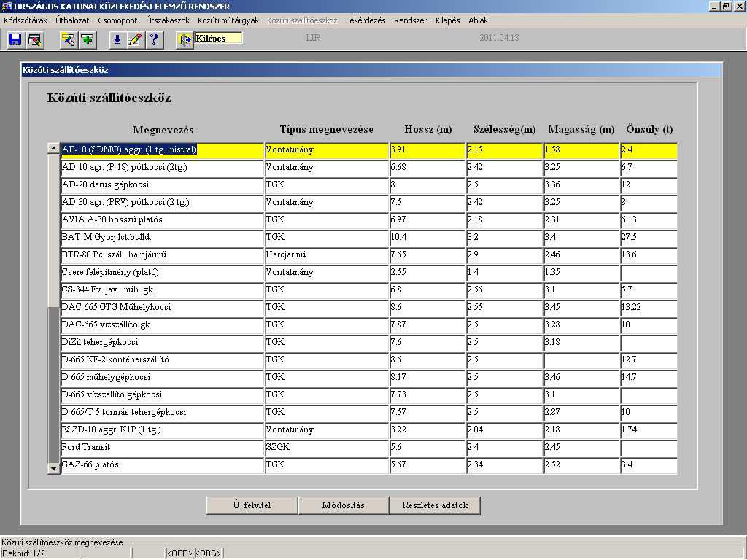The image size is (747, 560).
Task: Open the Lekérdezés menu
Action: [x=365, y=20]
